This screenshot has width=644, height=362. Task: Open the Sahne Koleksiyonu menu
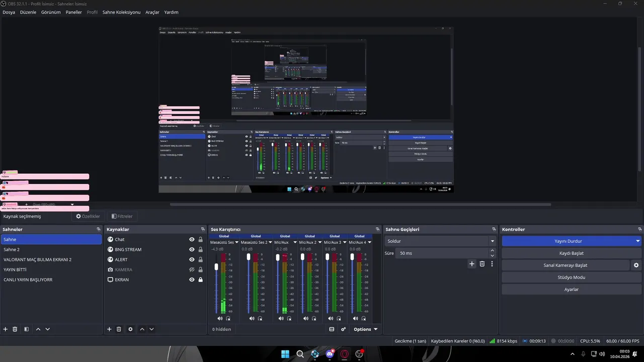pos(121,12)
